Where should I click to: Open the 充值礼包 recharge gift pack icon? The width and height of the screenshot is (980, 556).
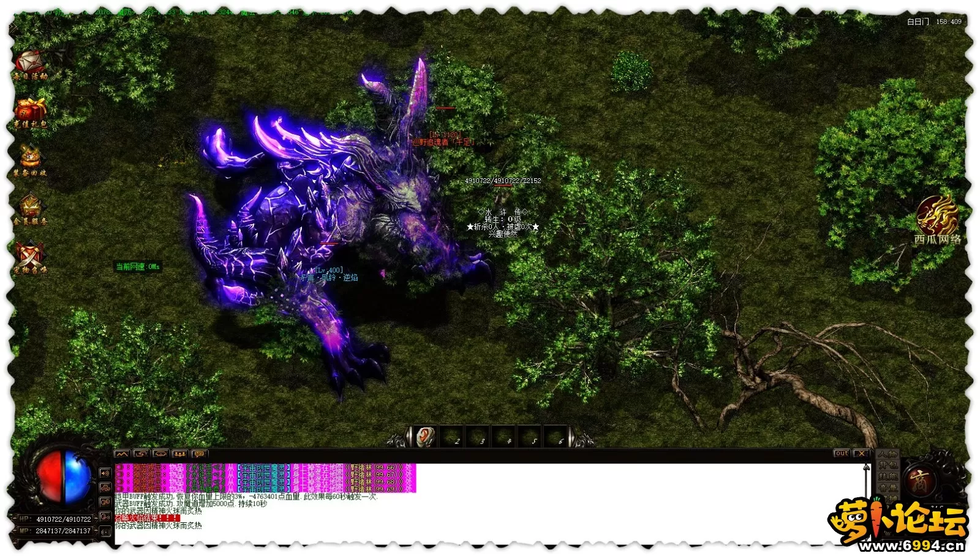(30, 113)
